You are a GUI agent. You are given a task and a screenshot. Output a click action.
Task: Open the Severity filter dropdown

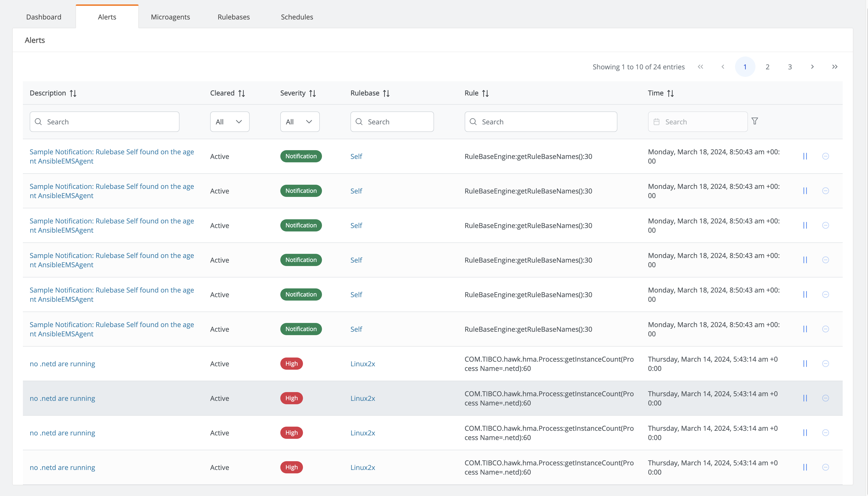click(x=300, y=122)
